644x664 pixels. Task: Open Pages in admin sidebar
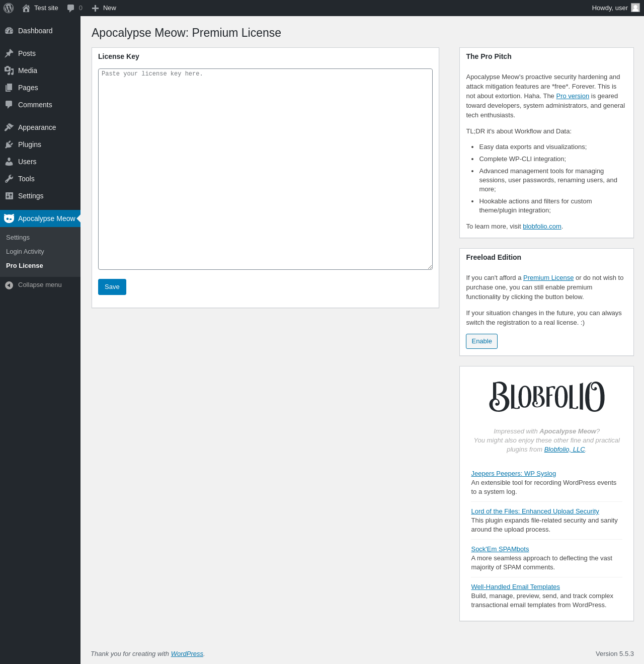tap(28, 88)
